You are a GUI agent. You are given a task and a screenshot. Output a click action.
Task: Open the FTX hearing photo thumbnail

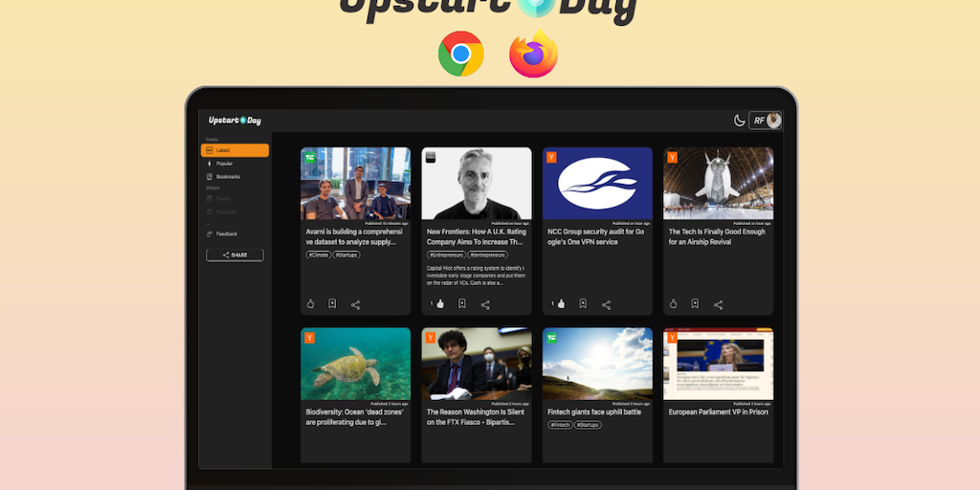[477, 364]
